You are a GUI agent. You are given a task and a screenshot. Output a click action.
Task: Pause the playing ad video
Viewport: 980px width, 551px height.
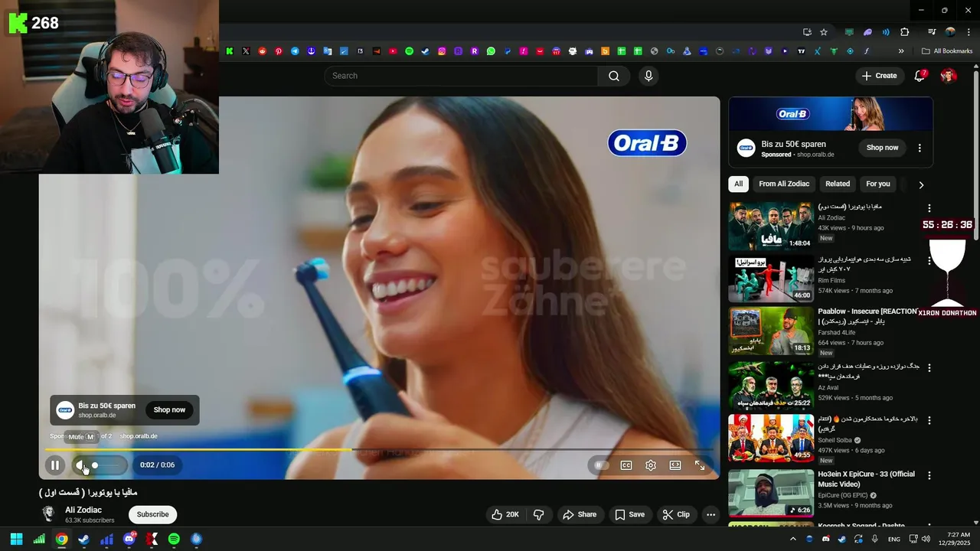pos(55,465)
